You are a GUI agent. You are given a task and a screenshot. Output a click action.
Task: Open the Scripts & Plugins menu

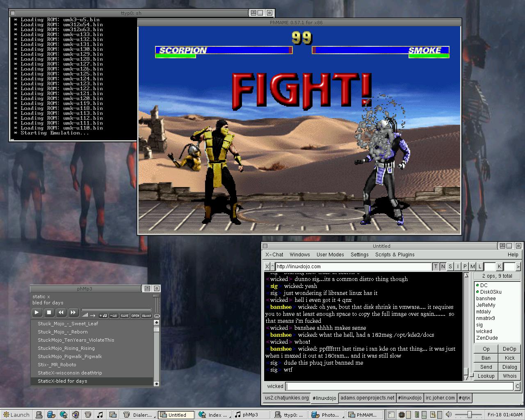pos(395,255)
